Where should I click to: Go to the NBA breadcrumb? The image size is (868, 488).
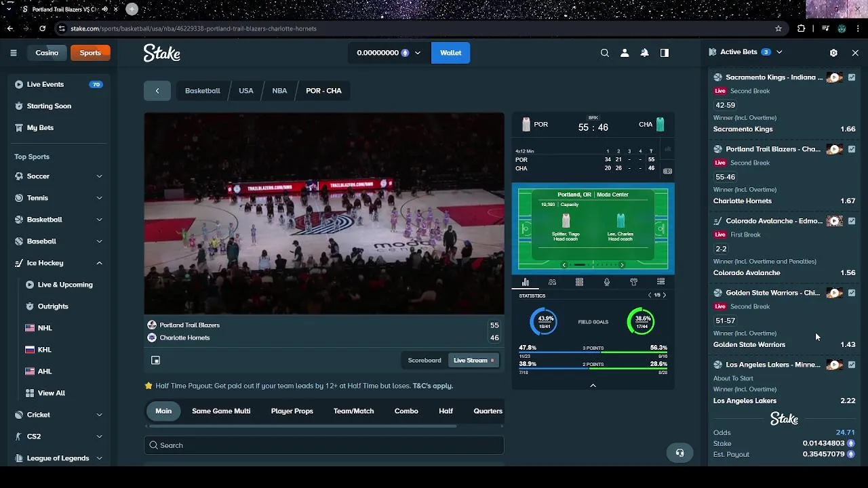[279, 91]
